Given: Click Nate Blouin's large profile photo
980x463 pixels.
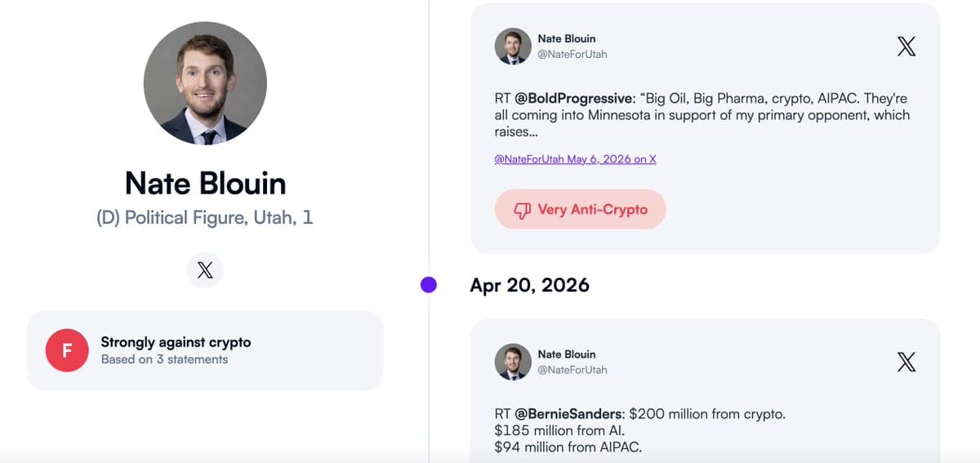Looking at the screenshot, I should (205, 83).
